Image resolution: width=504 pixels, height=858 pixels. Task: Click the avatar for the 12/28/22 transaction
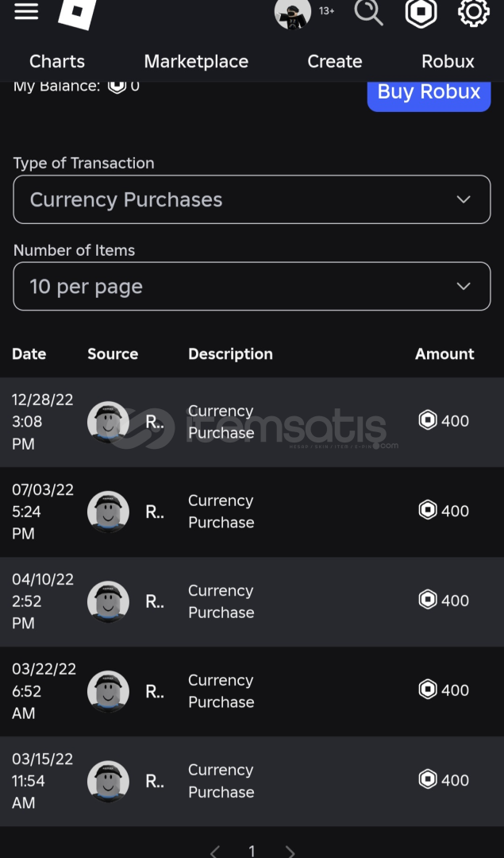(x=108, y=422)
